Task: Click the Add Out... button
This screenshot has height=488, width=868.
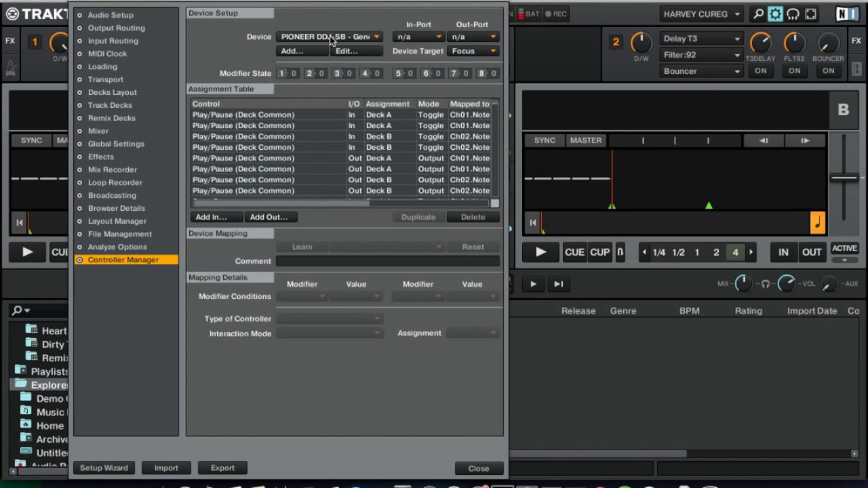Action: (x=271, y=217)
